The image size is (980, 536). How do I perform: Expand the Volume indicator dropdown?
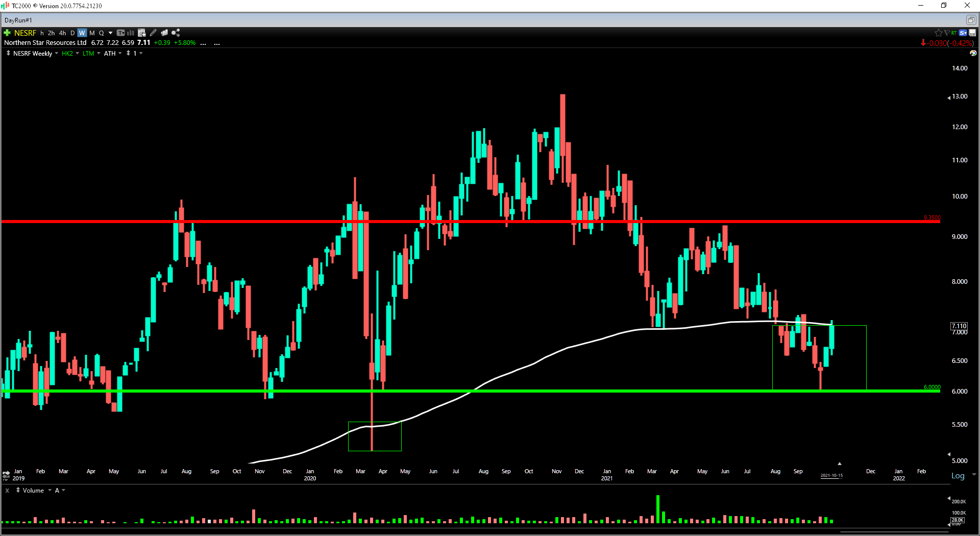50,491
